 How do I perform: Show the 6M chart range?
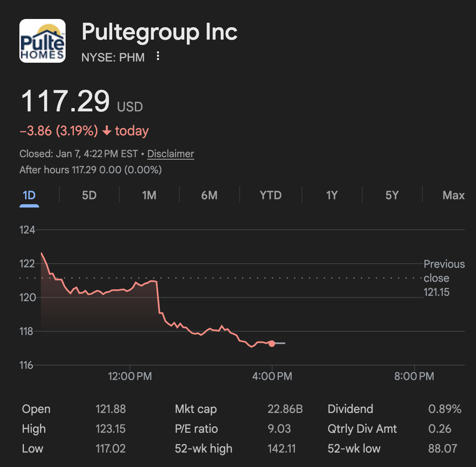coord(209,195)
